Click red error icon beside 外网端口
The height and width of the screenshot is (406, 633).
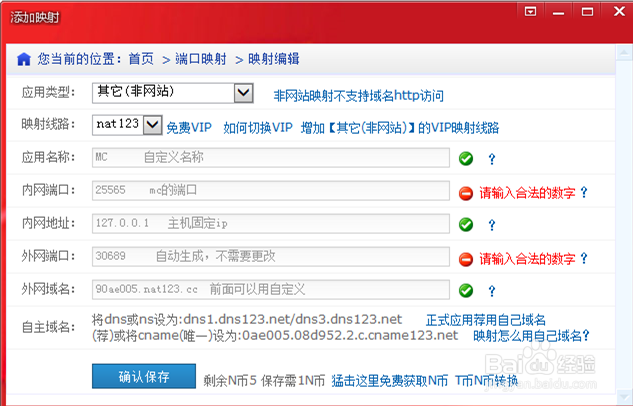[x=466, y=259]
